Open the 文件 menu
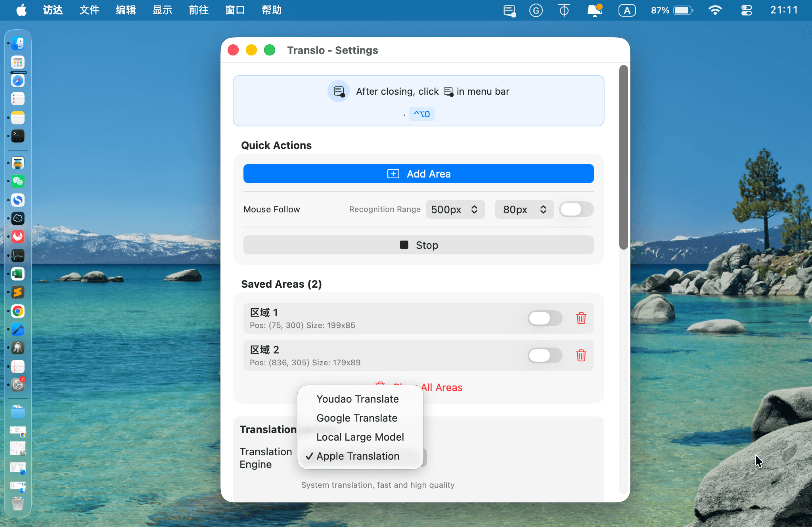812x527 pixels. point(89,10)
